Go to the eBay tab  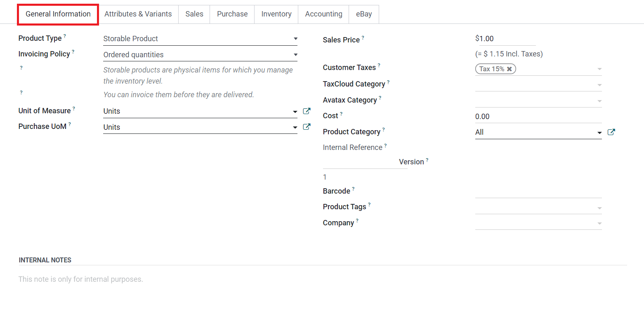(x=364, y=14)
